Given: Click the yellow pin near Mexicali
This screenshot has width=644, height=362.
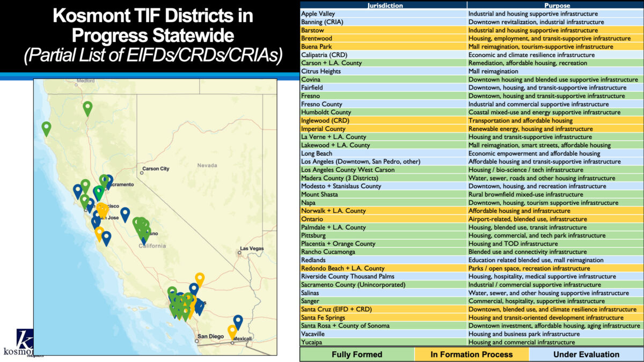Looking at the screenshot, I should [231, 329].
